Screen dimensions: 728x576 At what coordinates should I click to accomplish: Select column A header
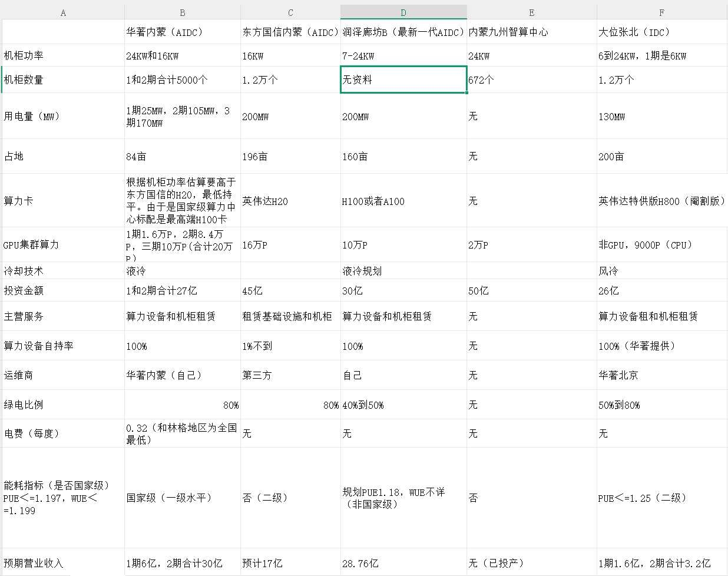pos(63,12)
